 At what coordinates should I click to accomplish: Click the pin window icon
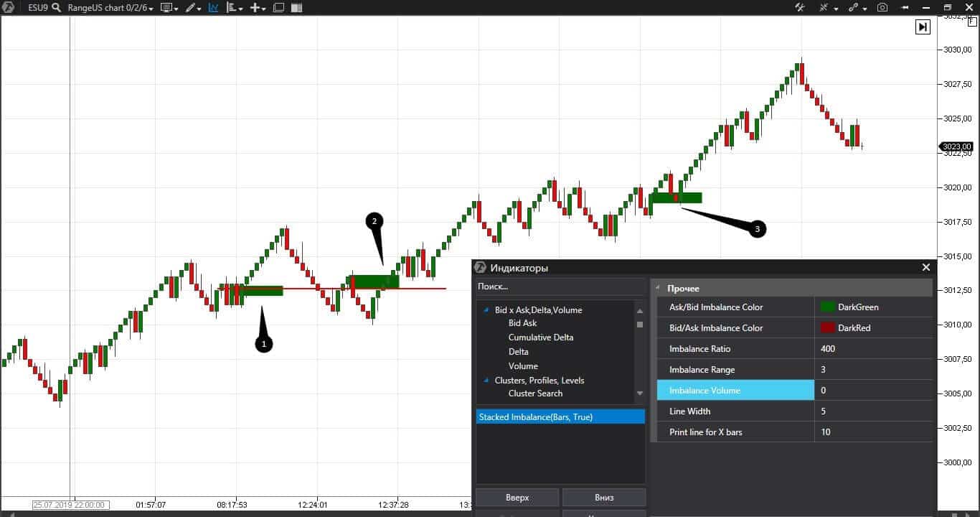pyautogui.click(x=905, y=8)
